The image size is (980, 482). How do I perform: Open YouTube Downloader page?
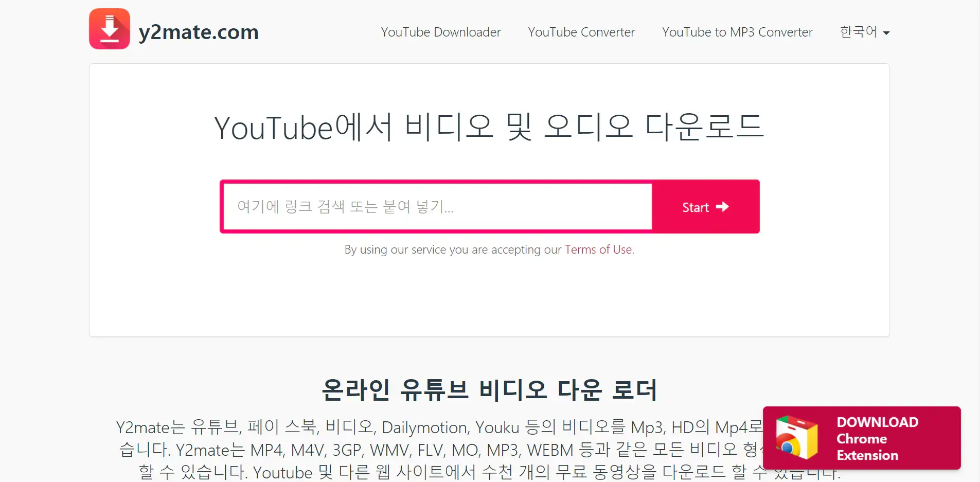[x=441, y=32]
